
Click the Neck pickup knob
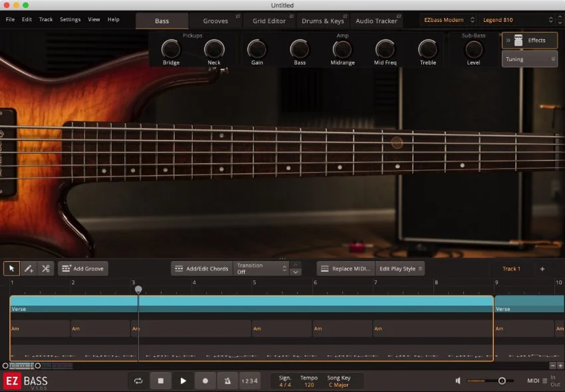click(x=214, y=49)
